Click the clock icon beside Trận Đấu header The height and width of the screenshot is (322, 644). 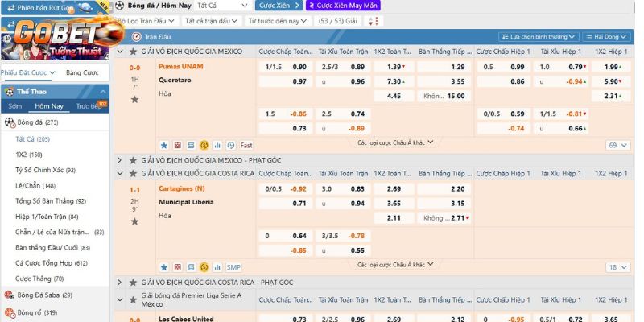[135, 36]
